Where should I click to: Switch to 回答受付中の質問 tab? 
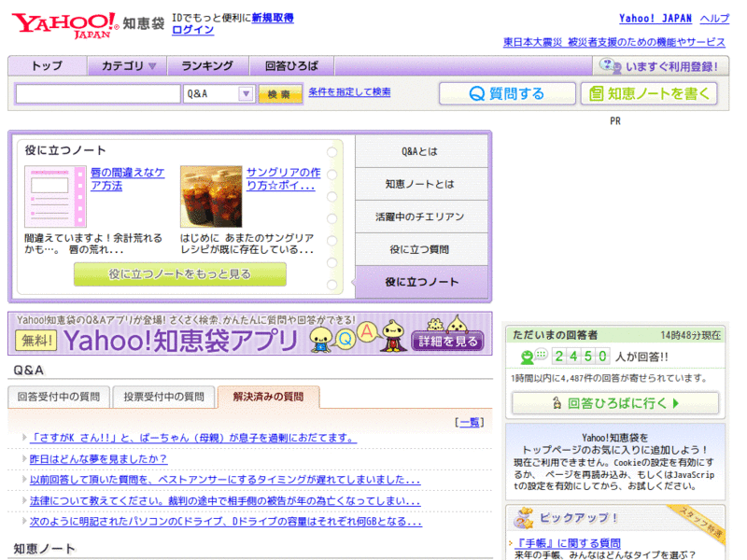pyautogui.click(x=59, y=397)
